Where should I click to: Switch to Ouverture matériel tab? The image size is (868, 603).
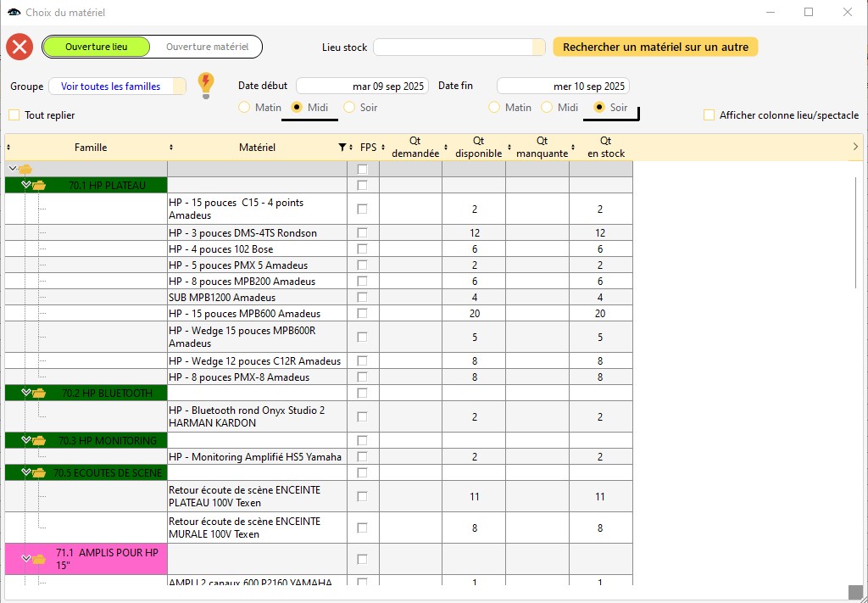tap(207, 47)
